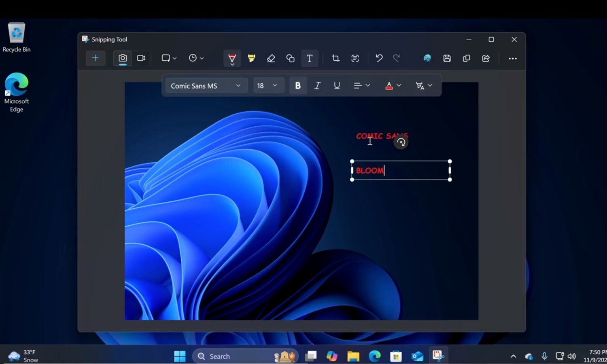Open the Comic Sans MS font dropdown
The height and width of the screenshot is (364, 607).
(x=206, y=85)
